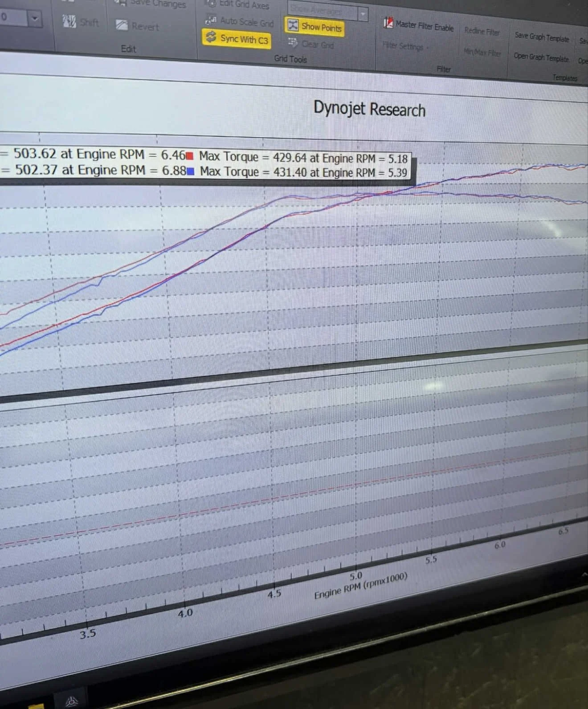Viewport: 588px width, 709px height.
Task: Click the blue run legend swatch
Action: [190, 171]
